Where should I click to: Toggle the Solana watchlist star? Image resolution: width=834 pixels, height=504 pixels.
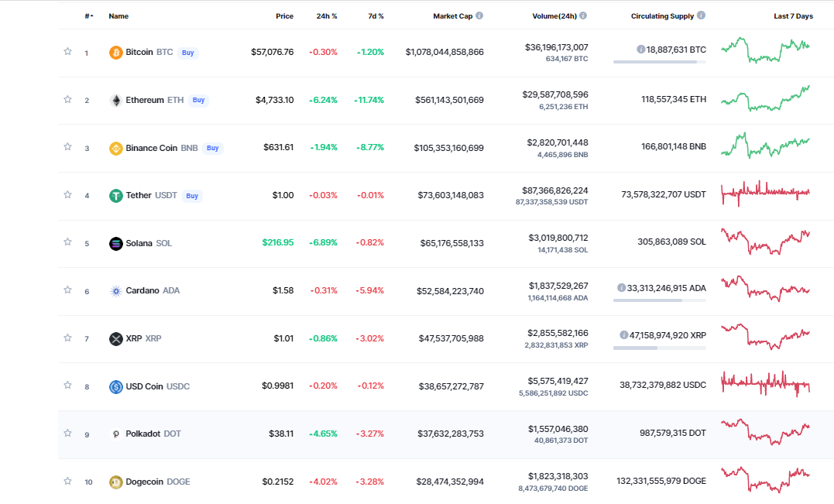pyautogui.click(x=67, y=242)
